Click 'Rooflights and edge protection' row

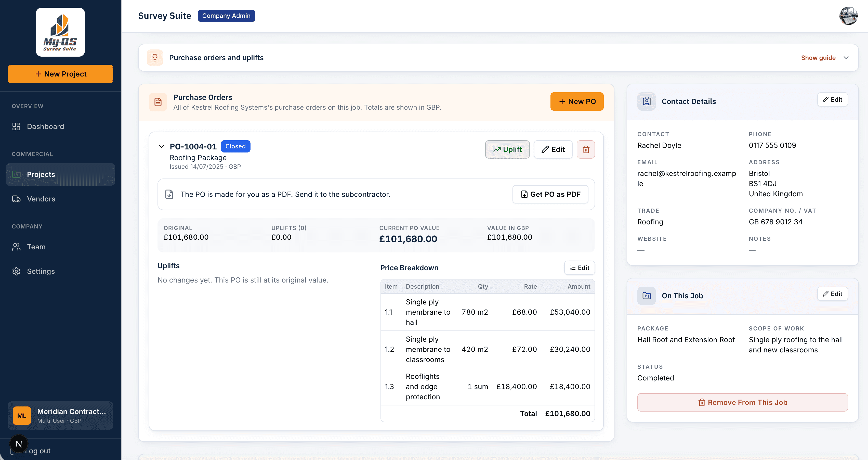pyautogui.click(x=488, y=387)
